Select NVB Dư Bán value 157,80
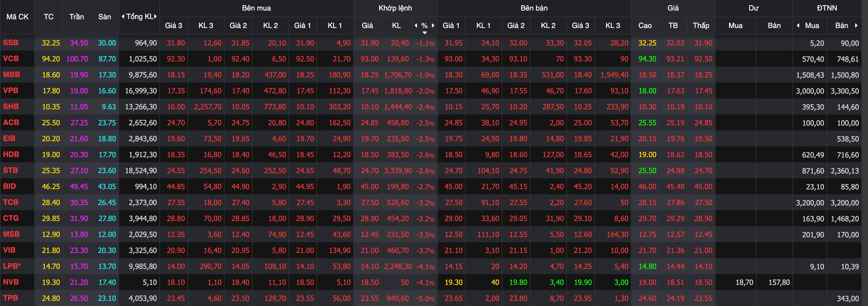This screenshot has height=306, width=868. (x=779, y=283)
